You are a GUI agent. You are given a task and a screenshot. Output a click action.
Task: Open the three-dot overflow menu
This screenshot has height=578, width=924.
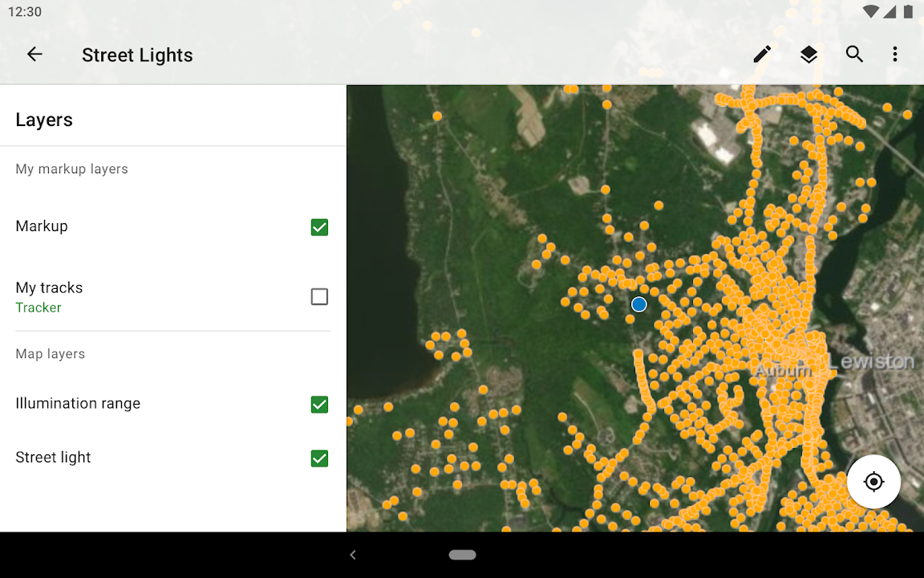pos(895,55)
